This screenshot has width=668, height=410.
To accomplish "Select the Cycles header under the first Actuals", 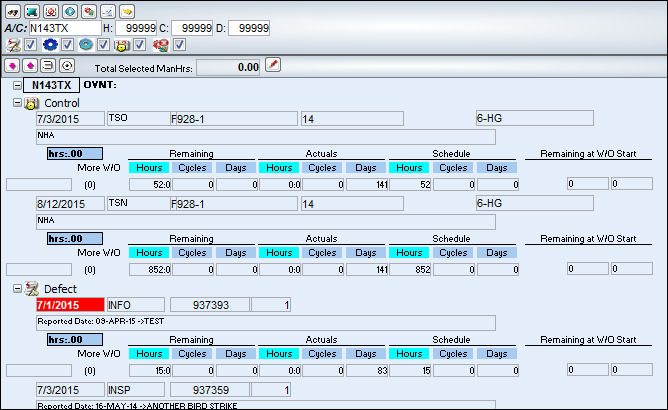I will point(322,167).
